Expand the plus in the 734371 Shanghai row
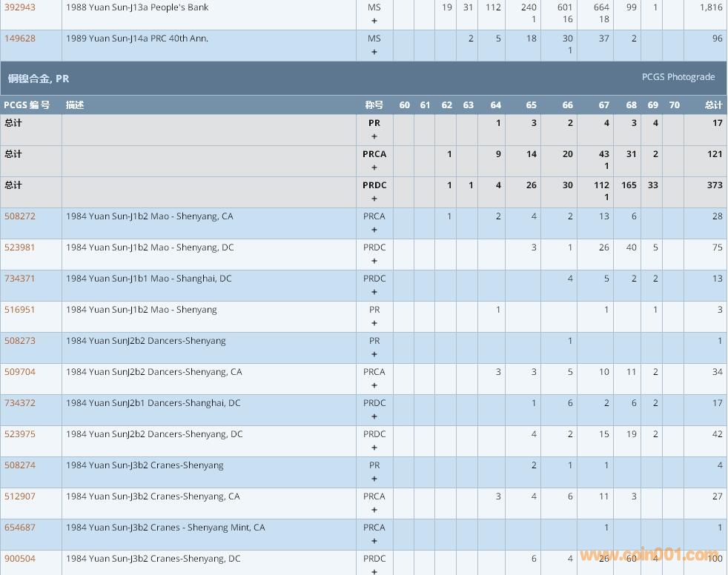This screenshot has width=728, height=575. [x=374, y=292]
